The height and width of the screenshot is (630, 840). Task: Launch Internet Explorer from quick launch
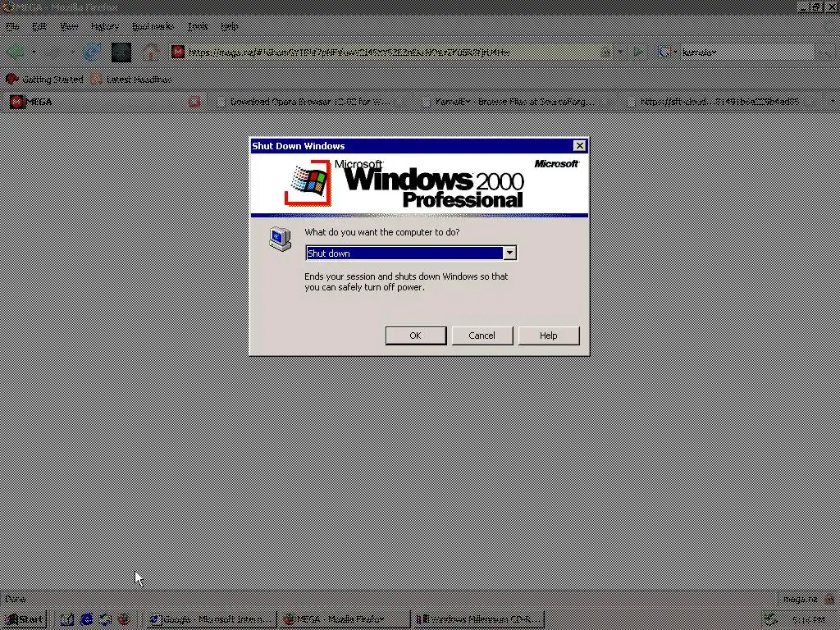[x=86, y=619]
